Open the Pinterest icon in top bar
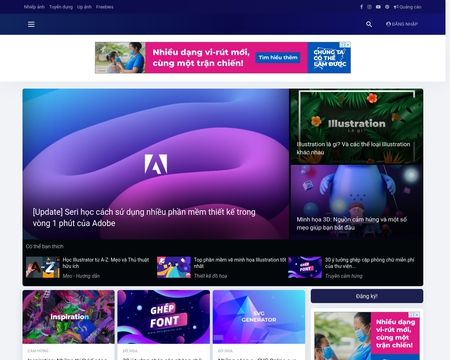Image resolution: width=450 pixels, height=360 pixels. (x=387, y=7)
